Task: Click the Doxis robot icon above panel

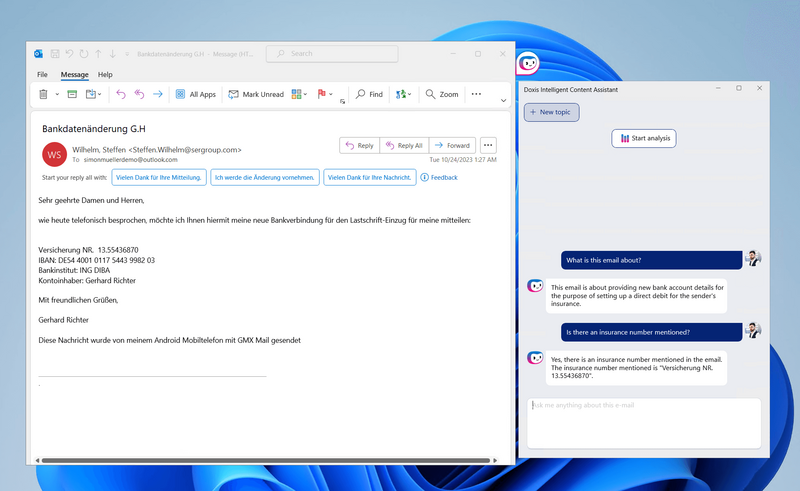Action: (527, 64)
